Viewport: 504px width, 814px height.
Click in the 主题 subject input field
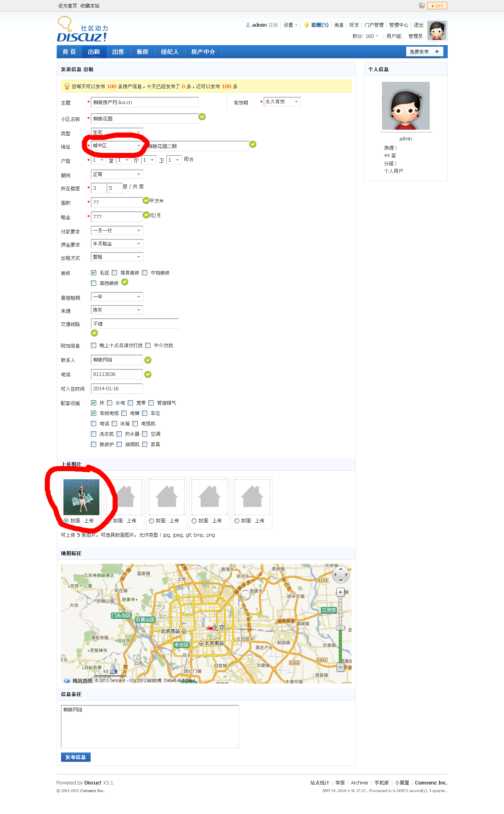145,103
